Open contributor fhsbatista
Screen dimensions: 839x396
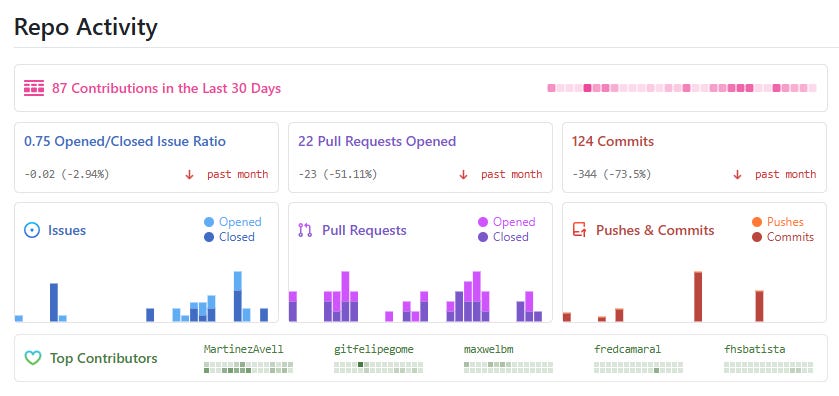click(754, 349)
